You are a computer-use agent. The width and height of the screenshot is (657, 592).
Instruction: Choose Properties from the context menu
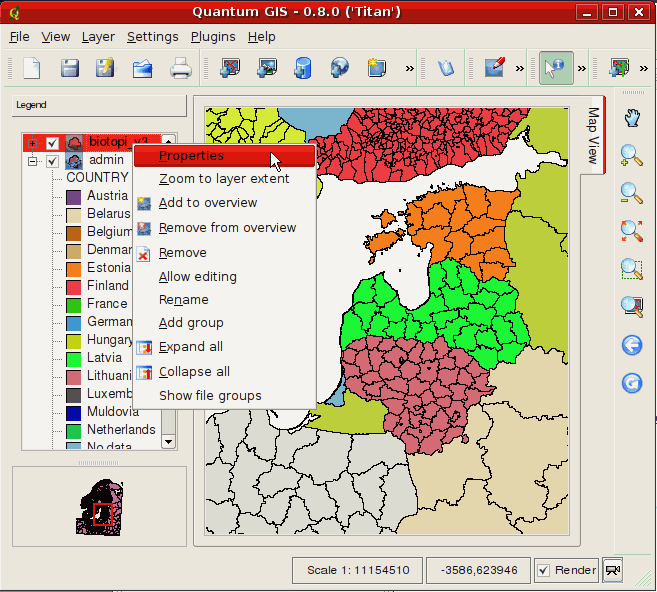pyautogui.click(x=224, y=156)
